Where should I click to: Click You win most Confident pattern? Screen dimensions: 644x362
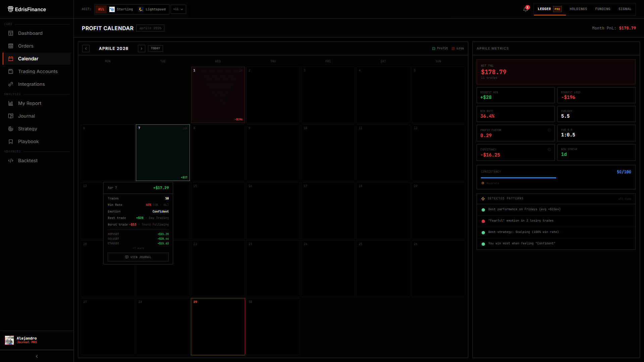pyautogui.click(x=556, y=244)
